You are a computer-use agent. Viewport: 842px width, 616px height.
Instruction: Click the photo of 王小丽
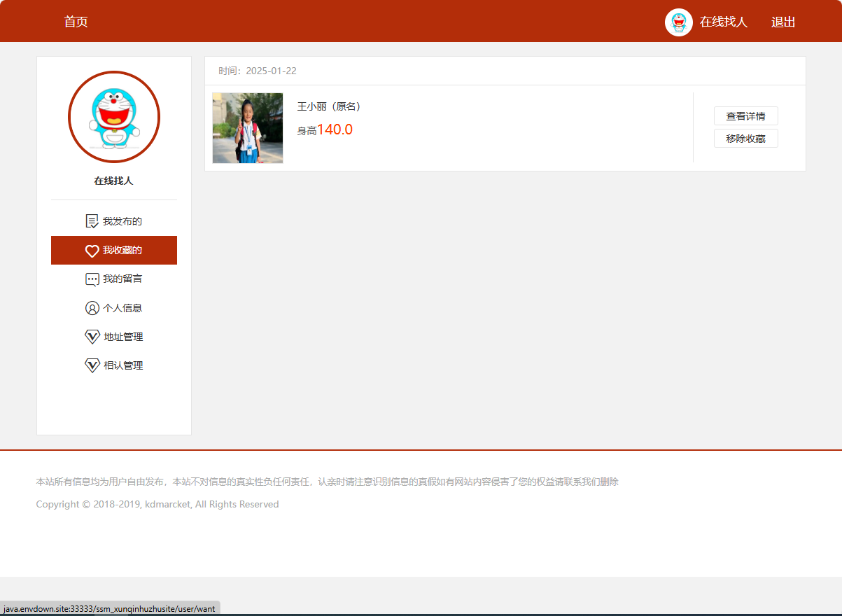(247, 127)
